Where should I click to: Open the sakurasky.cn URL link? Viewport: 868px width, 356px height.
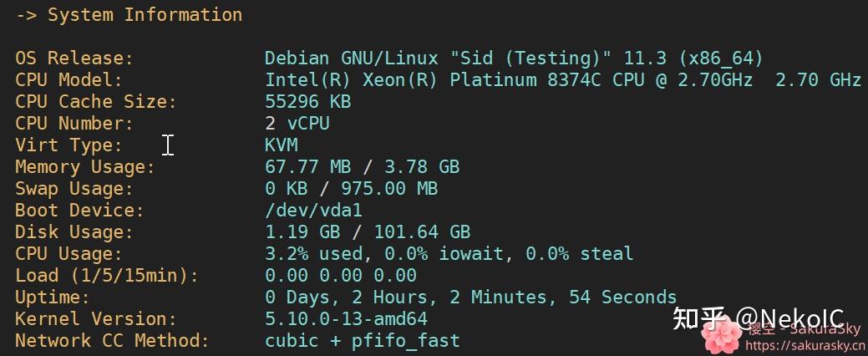pos(804,345)
